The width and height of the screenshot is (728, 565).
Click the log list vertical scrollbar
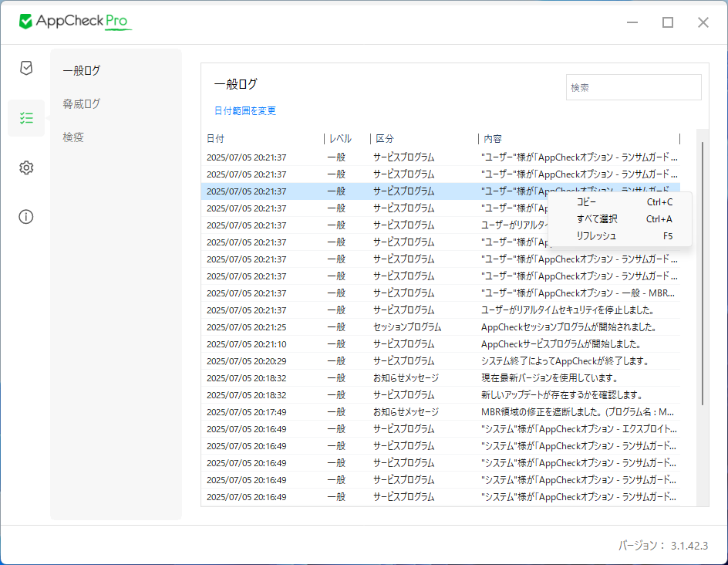click(x=702, y=270)
